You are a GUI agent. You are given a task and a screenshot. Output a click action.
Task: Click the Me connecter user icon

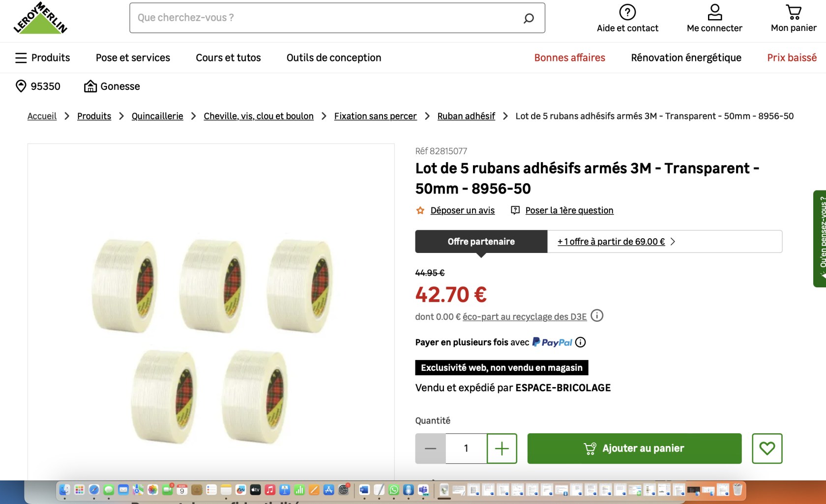[x=714, y=12]
